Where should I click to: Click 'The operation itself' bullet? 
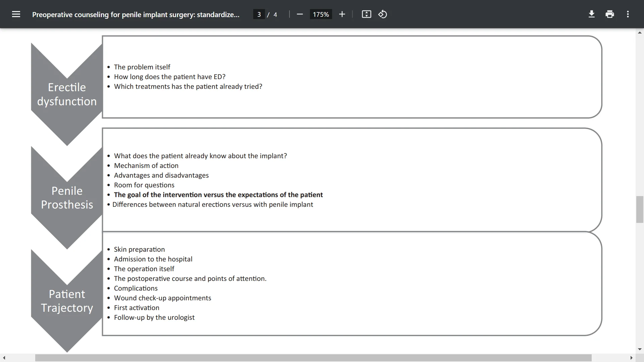pyautogui.click(x=144, y=269)
